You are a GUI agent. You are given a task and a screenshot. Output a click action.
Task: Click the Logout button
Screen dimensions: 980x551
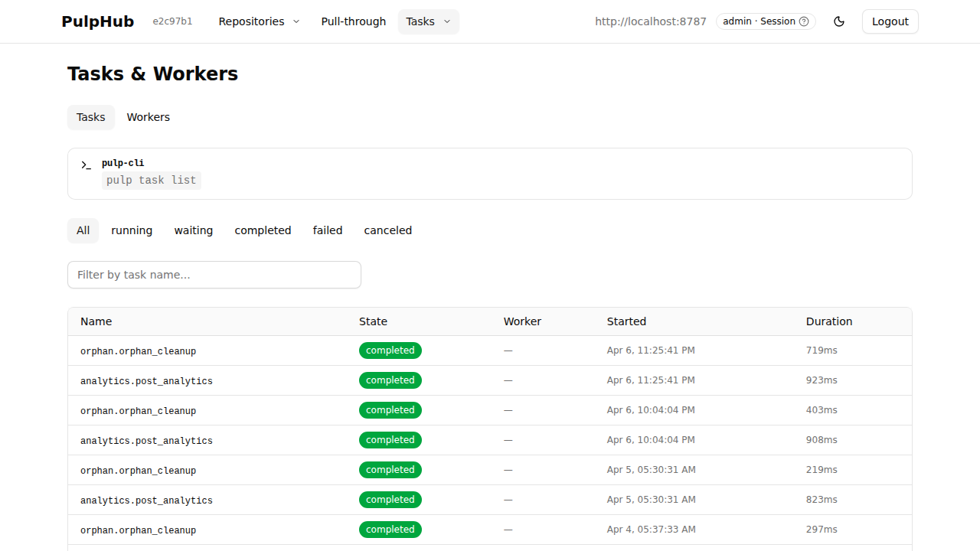(890, 21)
